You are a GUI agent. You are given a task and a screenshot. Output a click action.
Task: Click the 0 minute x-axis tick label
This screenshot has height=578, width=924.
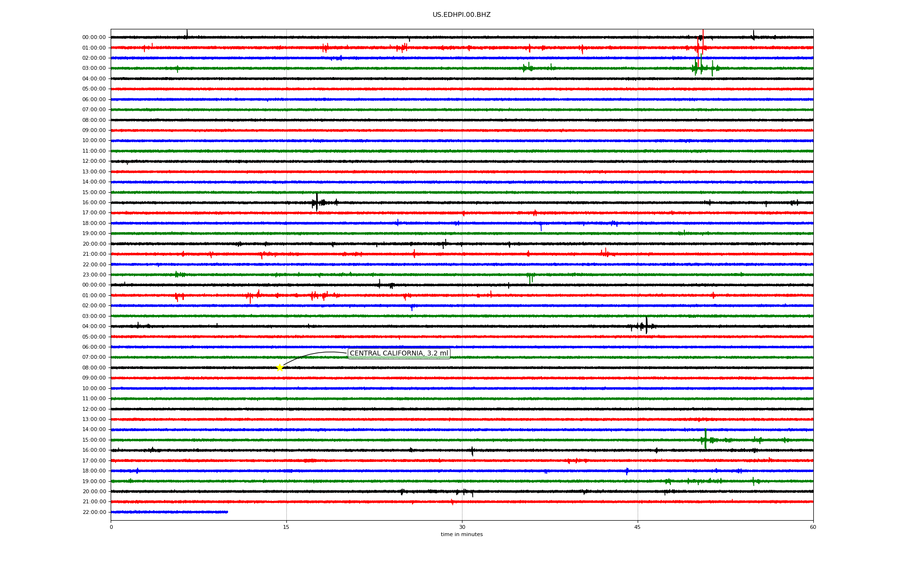[x=111, y=527]
